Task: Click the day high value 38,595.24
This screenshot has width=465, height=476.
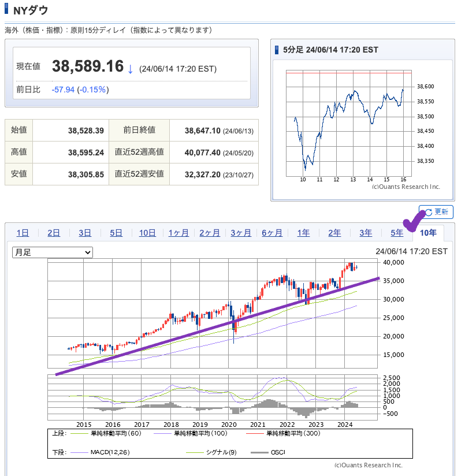Action: pos(86,153)
